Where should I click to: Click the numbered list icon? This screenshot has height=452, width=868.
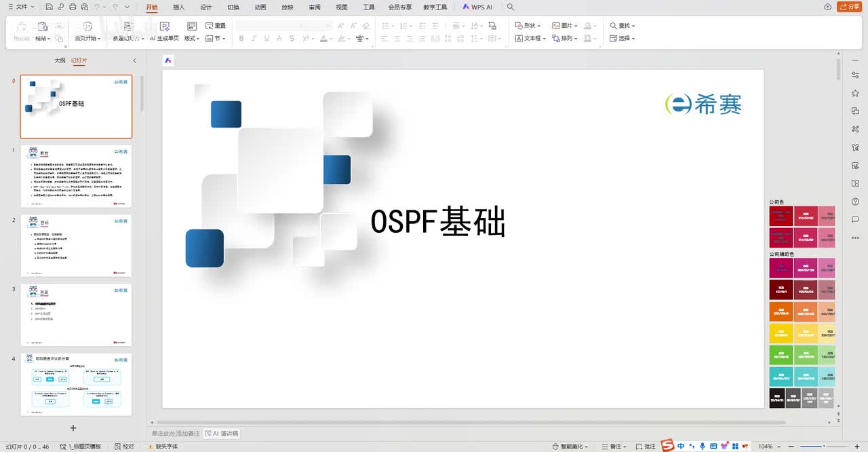pyautogui.click(x=405, y=26)
